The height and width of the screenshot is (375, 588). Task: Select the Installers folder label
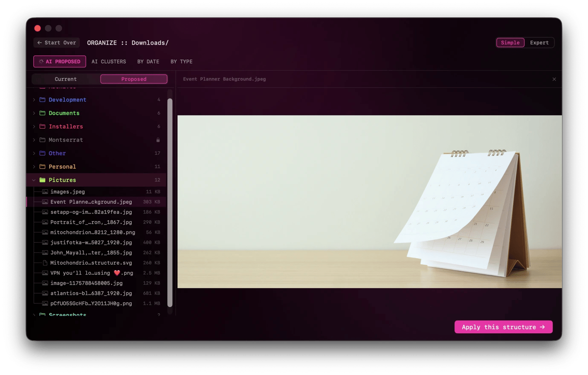click(x=66, y=127)
